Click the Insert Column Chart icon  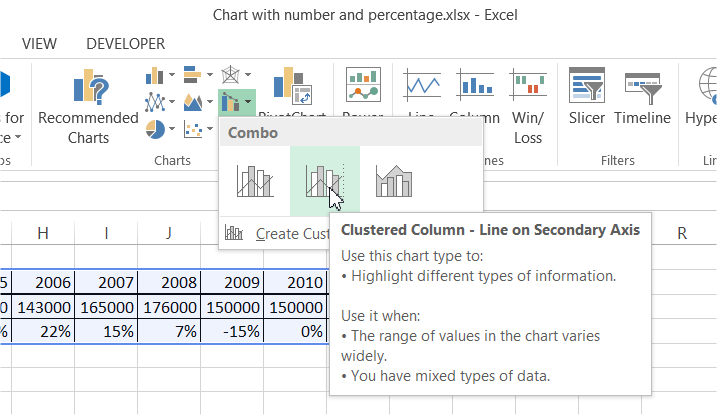pos(155,75)
